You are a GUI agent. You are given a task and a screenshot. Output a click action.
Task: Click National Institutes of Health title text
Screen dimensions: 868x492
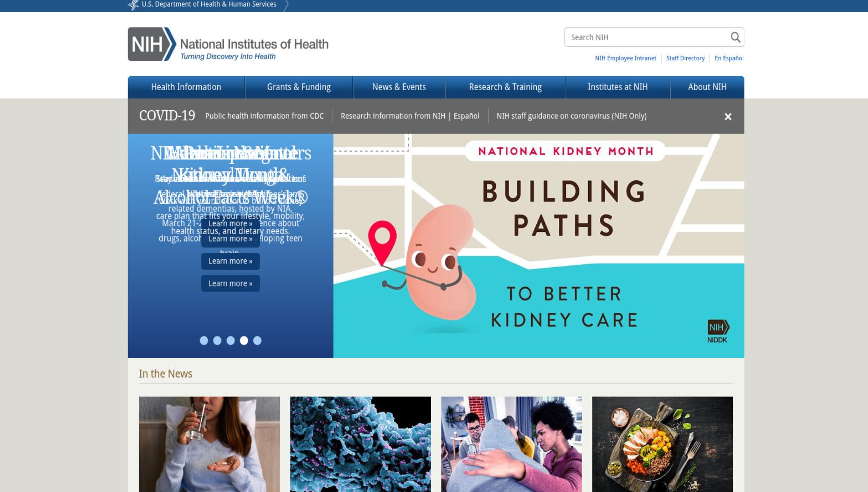(254, 44)
